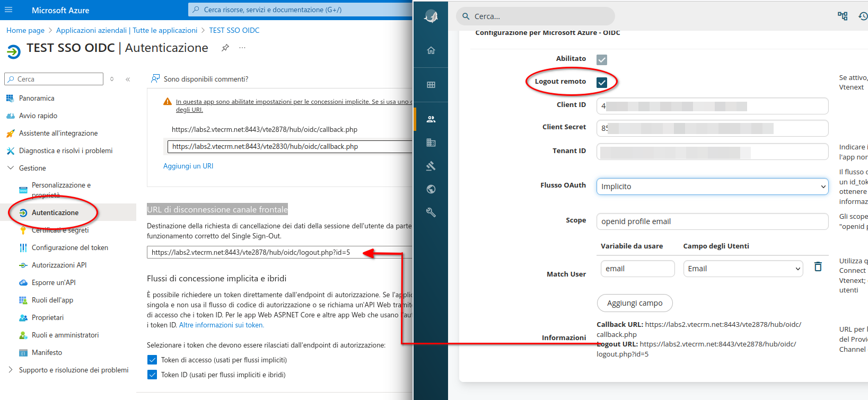Viewport: 868px width, 400px height.
Task: Select the wrench tools icon in Vtenext sidebar
Action: [x=431, y=212]
